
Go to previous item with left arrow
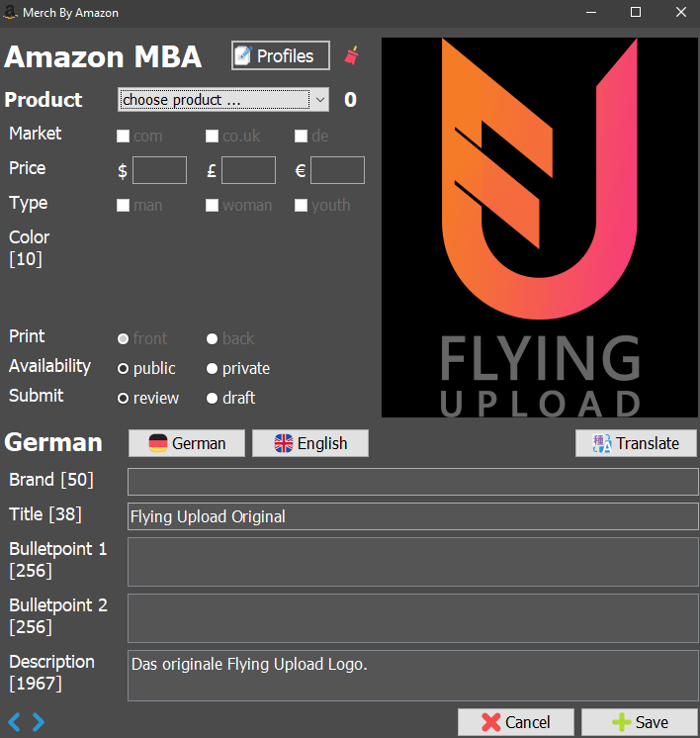(14, 721)
